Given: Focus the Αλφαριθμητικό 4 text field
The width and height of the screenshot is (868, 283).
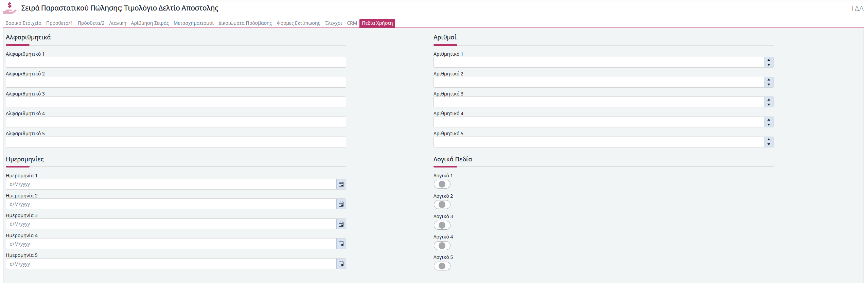Looking at the screenshot, I should [176, 122].
